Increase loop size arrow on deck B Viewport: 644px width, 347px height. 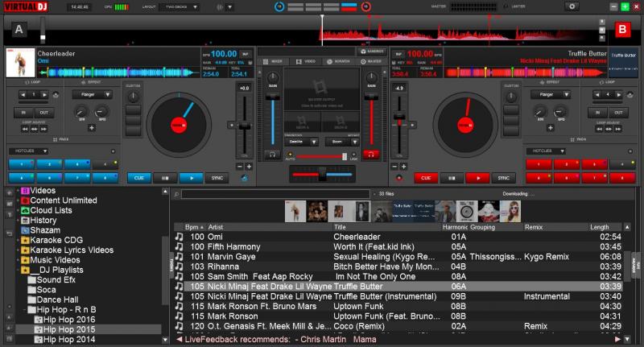(618, 95)
